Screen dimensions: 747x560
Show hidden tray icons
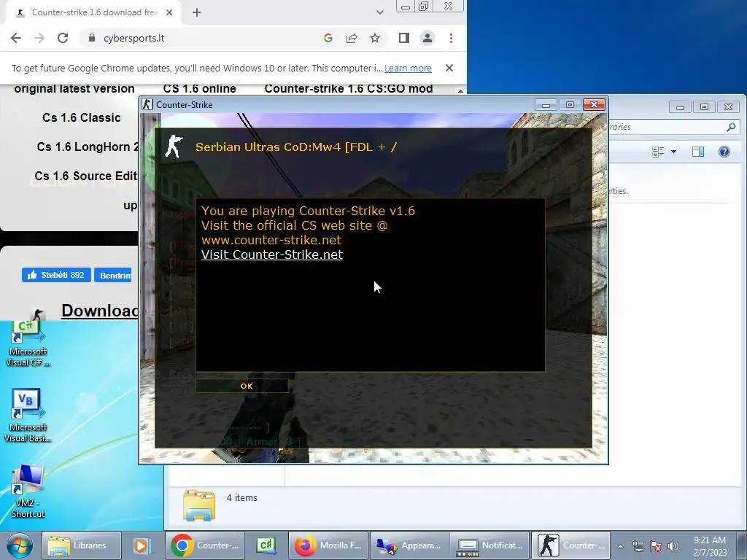pos(620,547)
